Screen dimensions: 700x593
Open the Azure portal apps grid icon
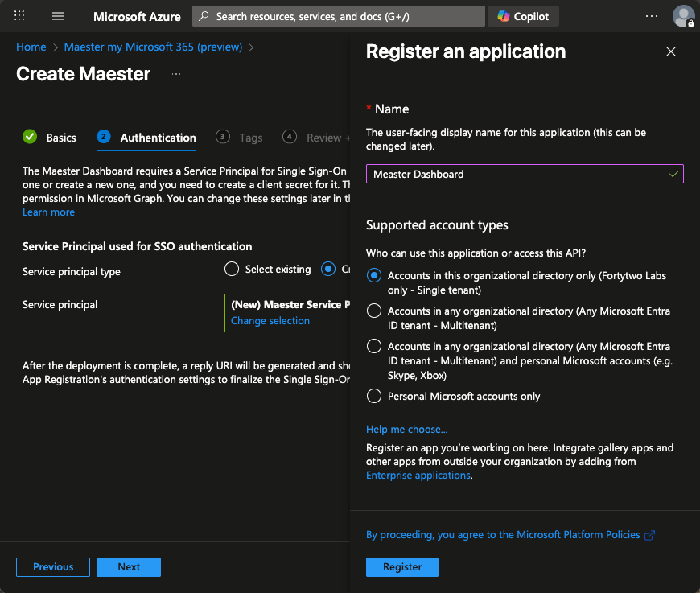click(x=20, y=16)
